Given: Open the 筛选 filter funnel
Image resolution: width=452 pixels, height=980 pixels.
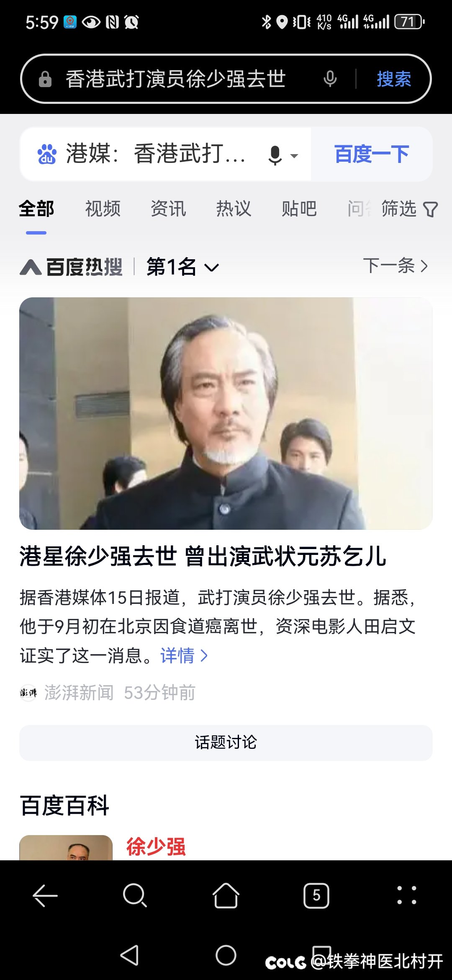Looking at the screenshot, I should (409, 209).
